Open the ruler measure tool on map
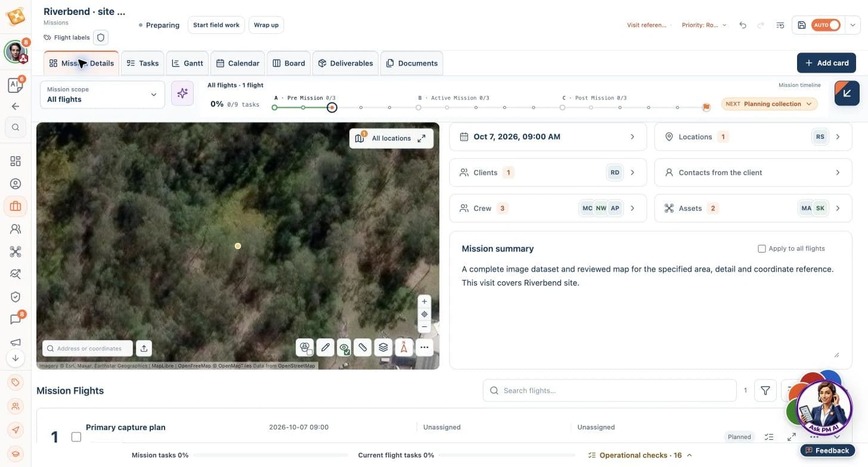The height and width of the screenshot is (467, 868). [x=363, y=347]
